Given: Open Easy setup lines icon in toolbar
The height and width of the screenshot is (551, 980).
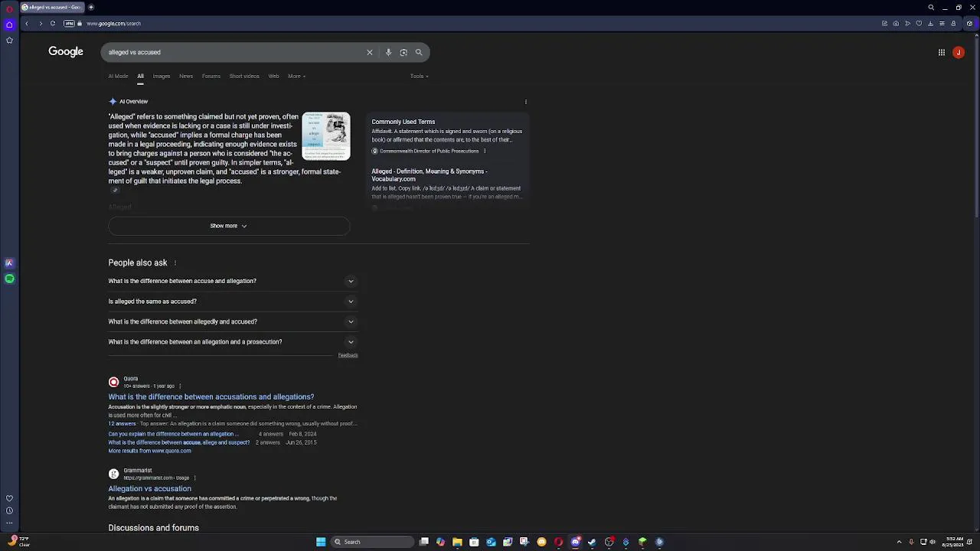Looking at the screenshot, I should (x=942, y=24).
